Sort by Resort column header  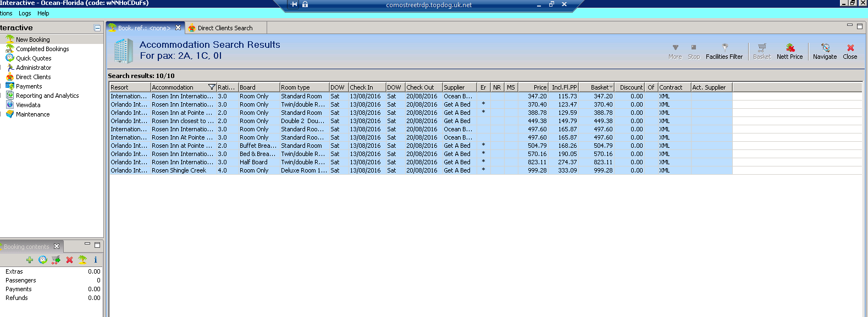[x=130, y=87]
